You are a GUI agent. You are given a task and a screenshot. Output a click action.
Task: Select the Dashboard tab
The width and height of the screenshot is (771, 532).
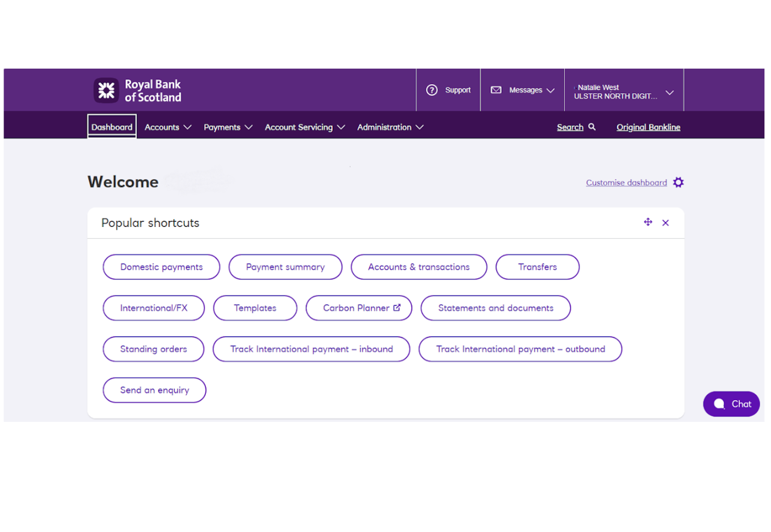[111, 127]
